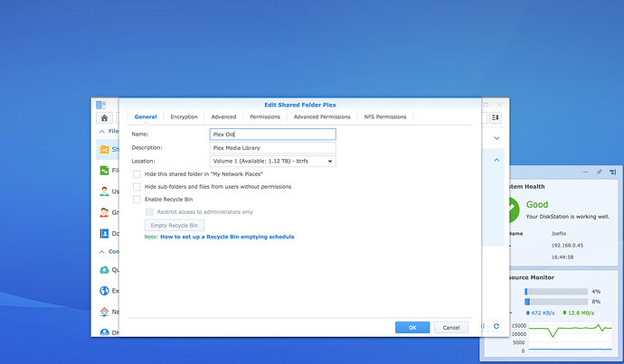Click uptime value 16:44:58
The height and width of the screenshot is (364, 624).
563,257
